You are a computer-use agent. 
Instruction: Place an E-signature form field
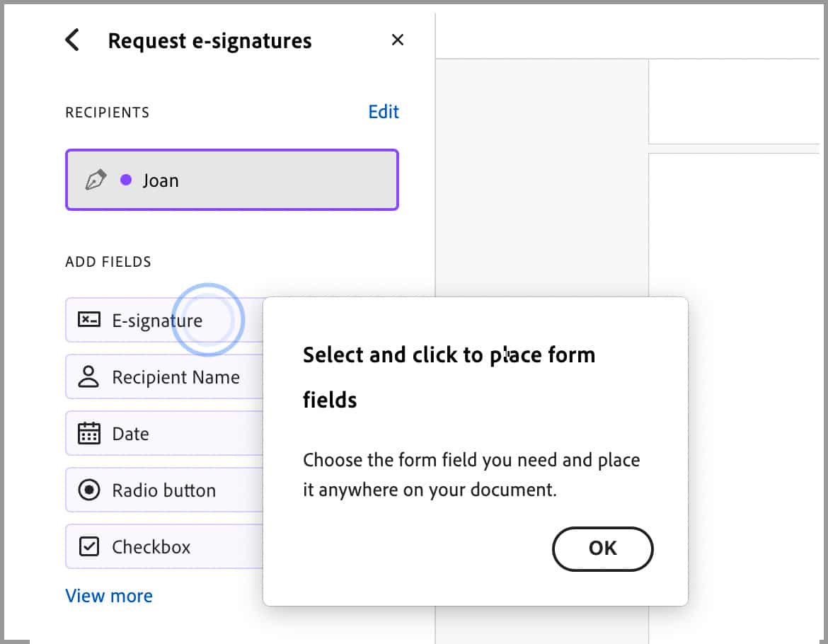point(156,320)
